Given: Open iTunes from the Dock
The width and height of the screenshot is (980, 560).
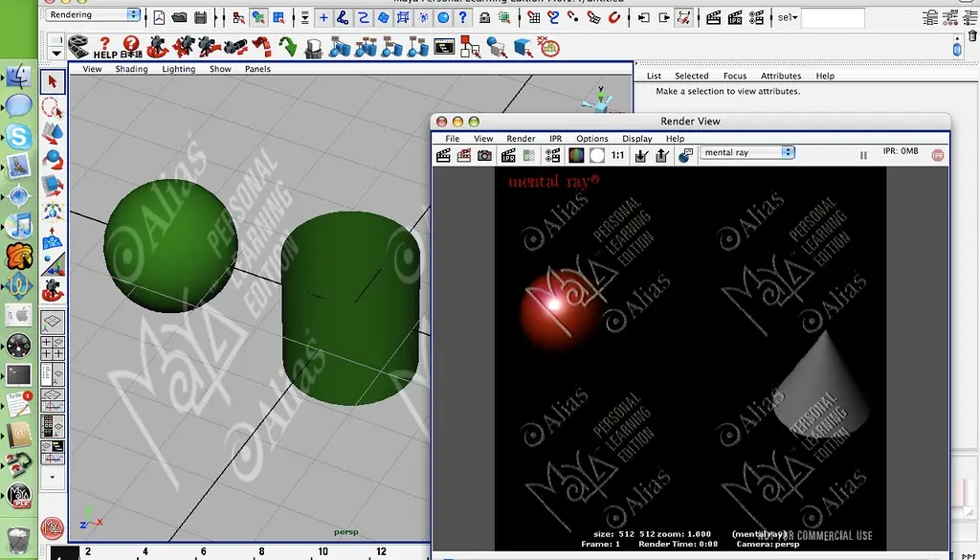Looking at the screenshot, I should pyautogui.click(x=19, y=226).
